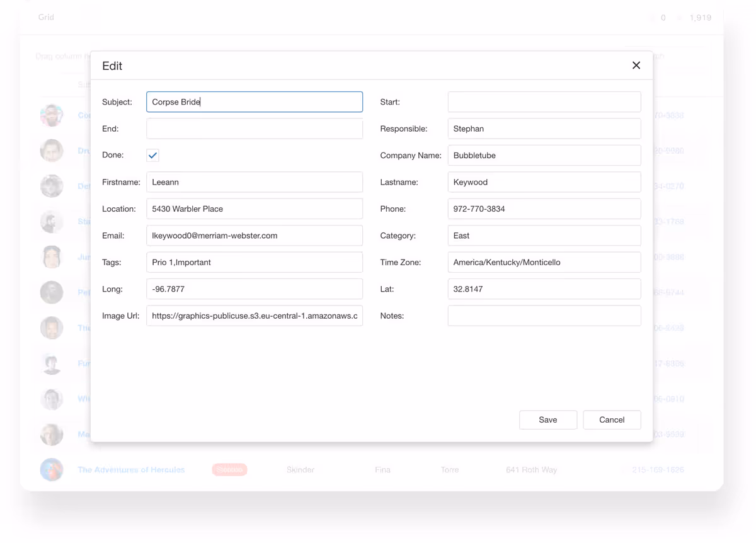Focus the Subject field containing Corpse Bride

[x=255, y=102]
